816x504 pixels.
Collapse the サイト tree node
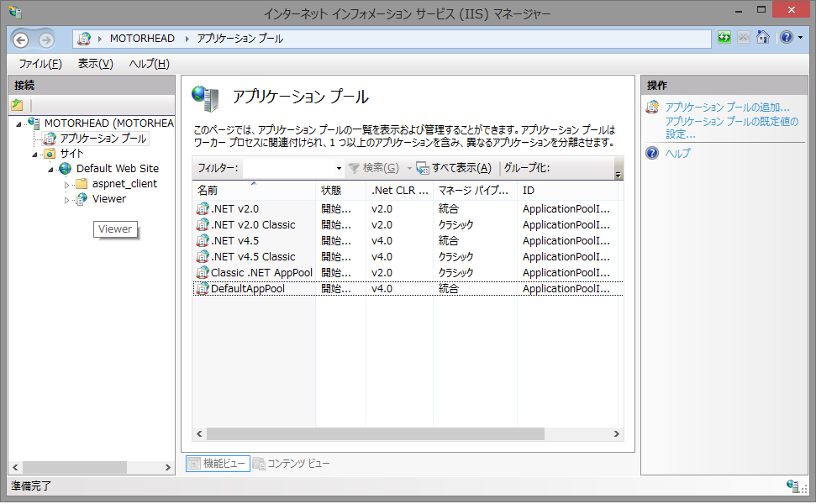point(34,155)
